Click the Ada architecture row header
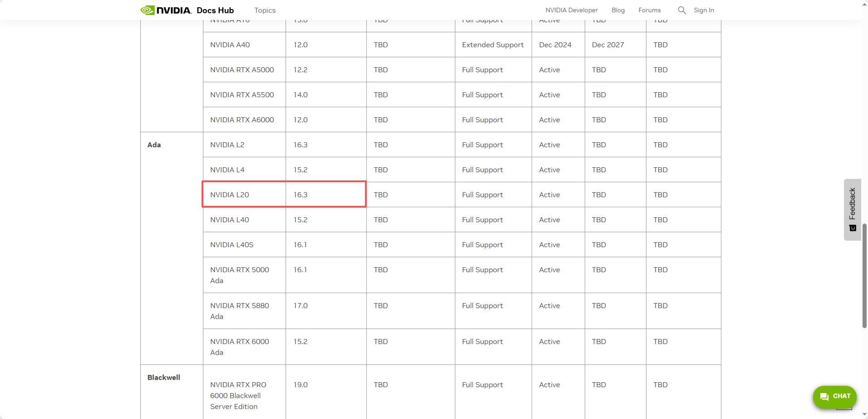868x419 pixels. pyautogui.click(x=154, y=145)
